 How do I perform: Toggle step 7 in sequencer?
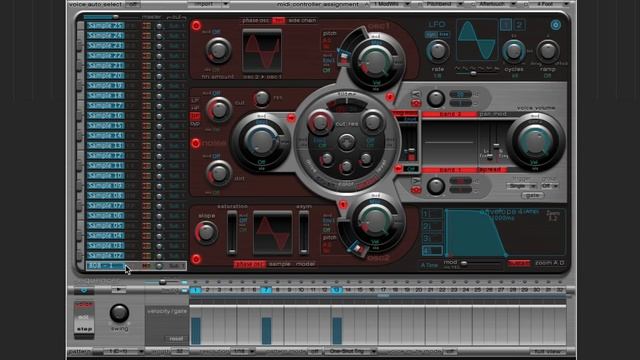pos(266,290)
